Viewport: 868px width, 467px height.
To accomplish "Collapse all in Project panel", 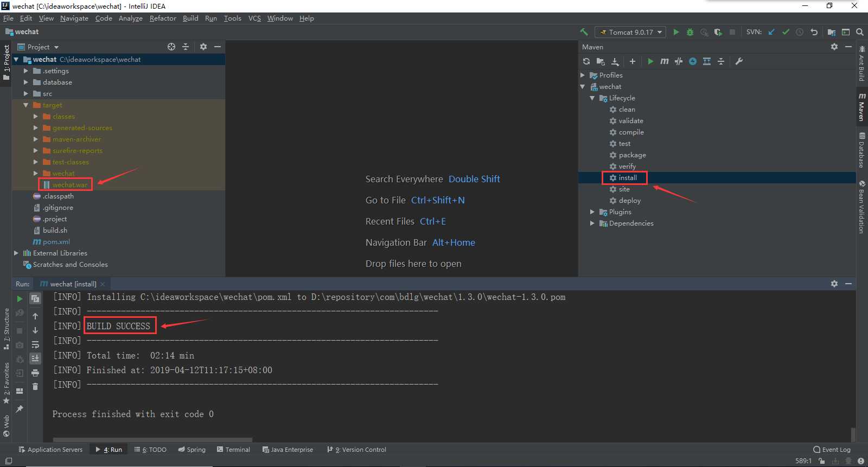I will coord(186,47).
